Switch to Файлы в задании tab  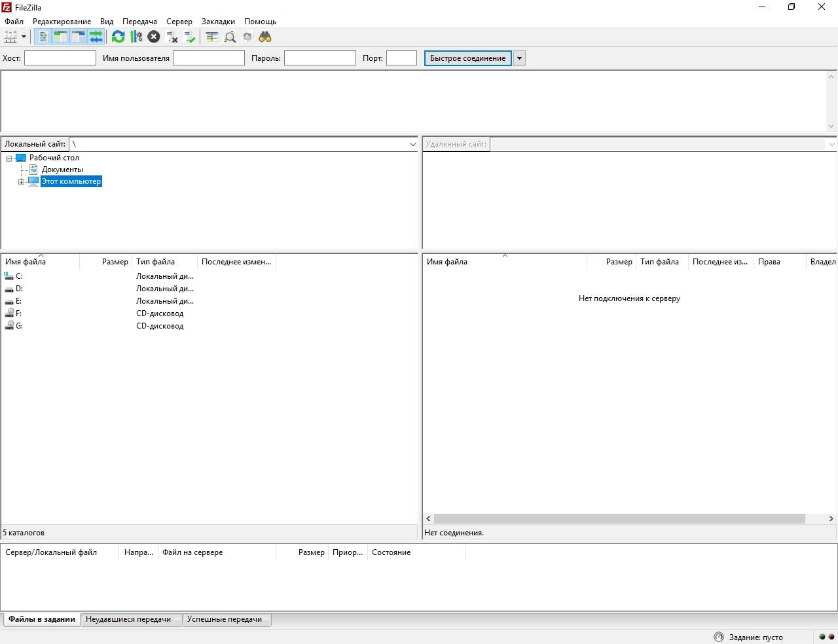coord(42,619)
